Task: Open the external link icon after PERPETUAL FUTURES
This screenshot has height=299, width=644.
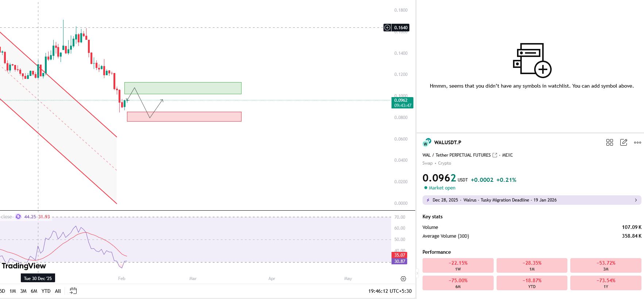Action: point(495,155)
